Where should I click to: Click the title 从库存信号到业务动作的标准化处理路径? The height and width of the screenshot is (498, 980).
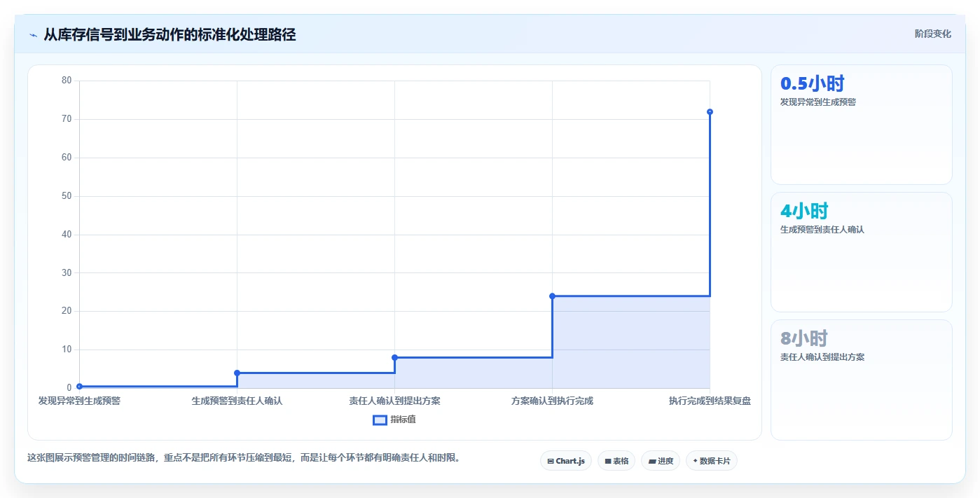click(170, 34)
